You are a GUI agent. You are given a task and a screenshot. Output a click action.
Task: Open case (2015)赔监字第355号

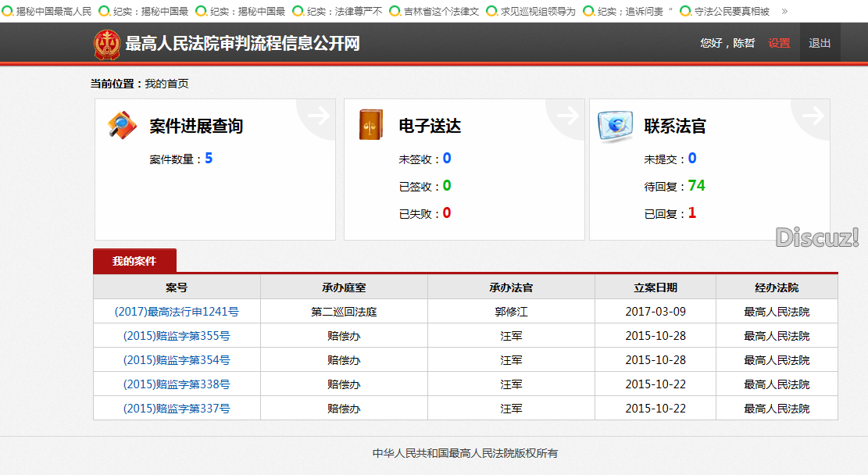click(x=177, y=336)
